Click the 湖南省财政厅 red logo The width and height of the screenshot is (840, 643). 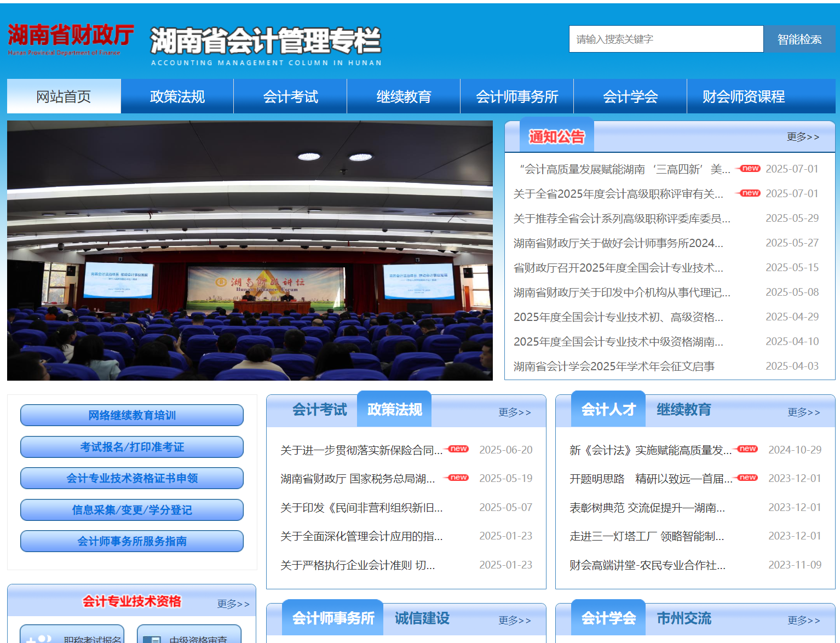[x=70, y=39]
